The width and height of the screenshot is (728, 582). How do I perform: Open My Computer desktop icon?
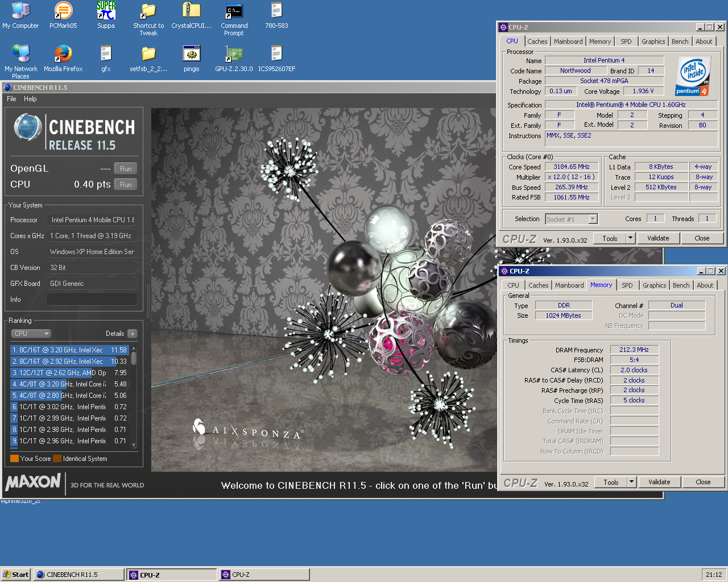[x=20, y=15]
